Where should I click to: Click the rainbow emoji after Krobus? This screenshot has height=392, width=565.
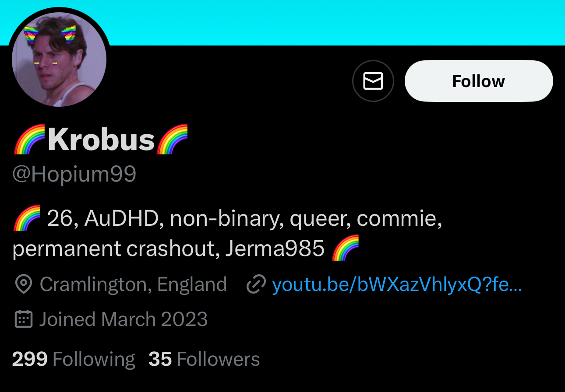[x=172, y=140]
